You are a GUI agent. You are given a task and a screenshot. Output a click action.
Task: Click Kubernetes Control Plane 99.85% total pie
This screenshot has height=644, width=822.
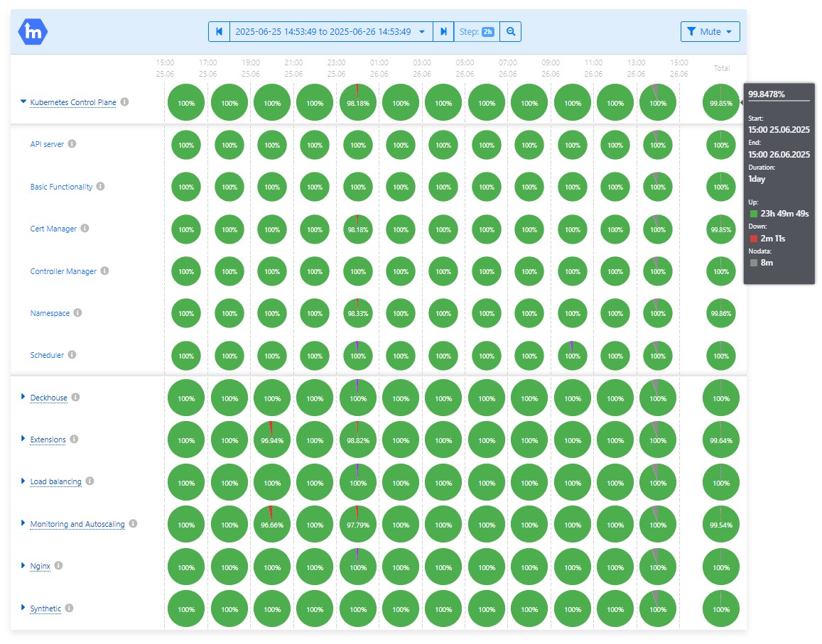[721, 103]
